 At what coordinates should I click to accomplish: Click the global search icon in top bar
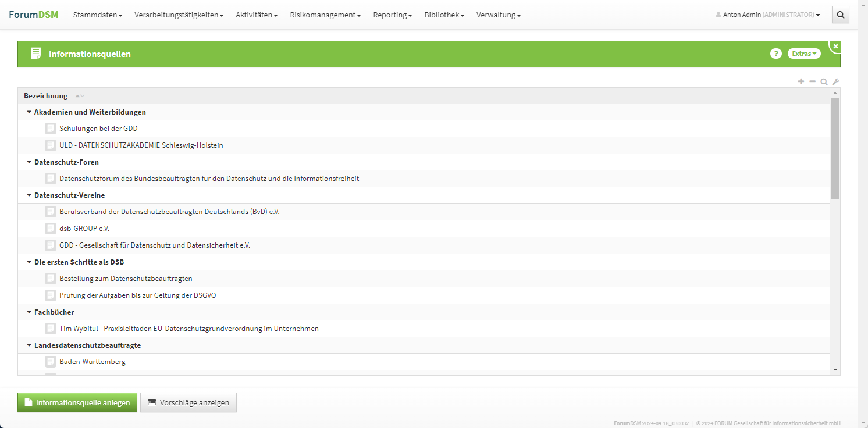pyautogui.click(x=840, y=15)
